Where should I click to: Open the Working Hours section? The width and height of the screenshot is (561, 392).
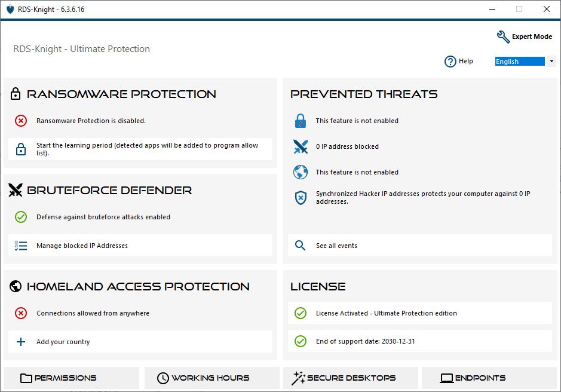point(212,378)
